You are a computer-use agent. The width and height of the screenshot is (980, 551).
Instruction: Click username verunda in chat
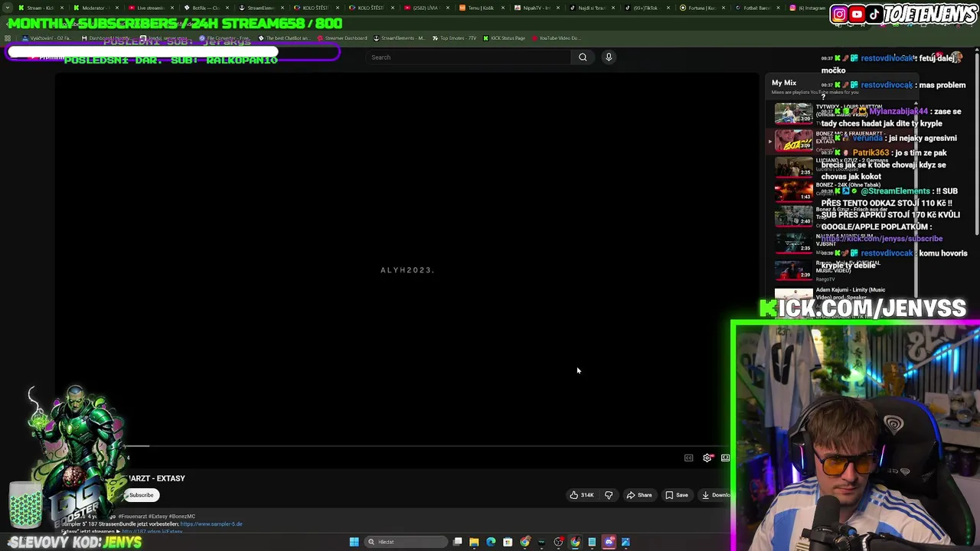[867, 139]
